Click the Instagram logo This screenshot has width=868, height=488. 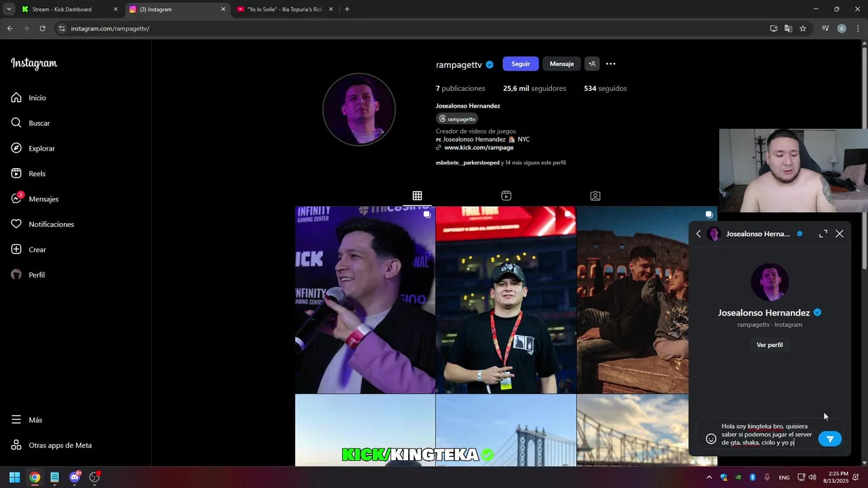coord(34,64)
